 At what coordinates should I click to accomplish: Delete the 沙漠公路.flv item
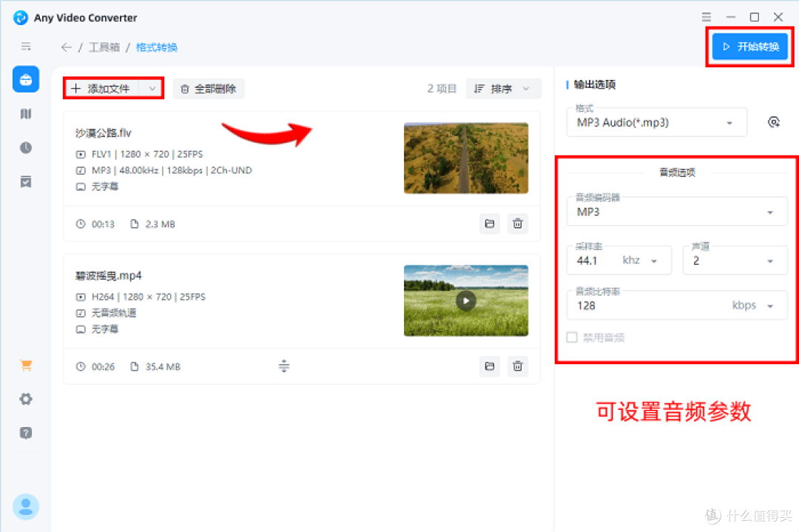[x=518, y=223]
